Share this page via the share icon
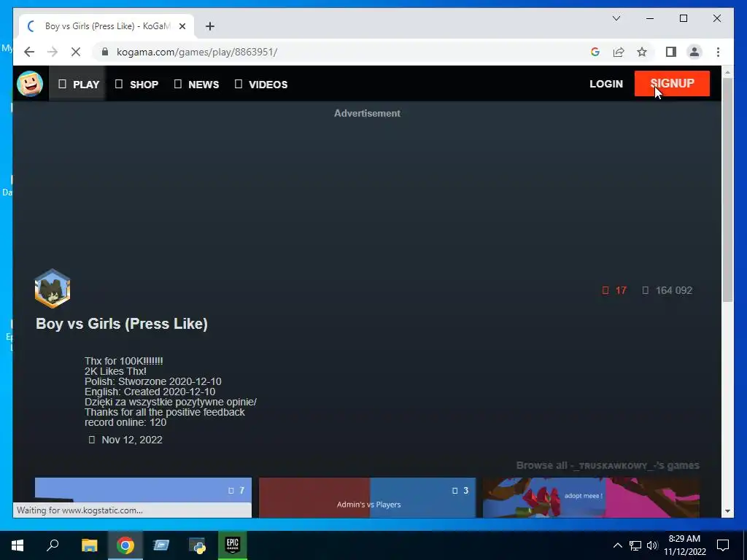The image size is (747, 560). 619,52
